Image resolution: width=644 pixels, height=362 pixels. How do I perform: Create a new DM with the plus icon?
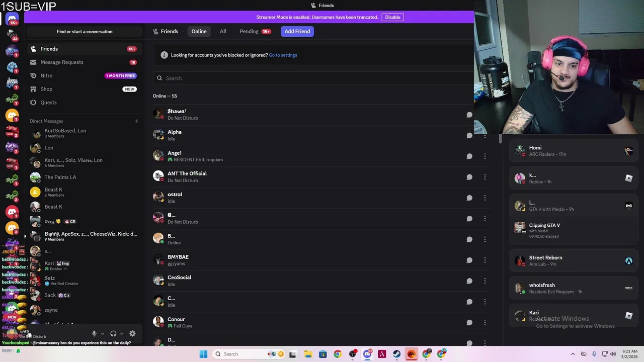point(136,121)
